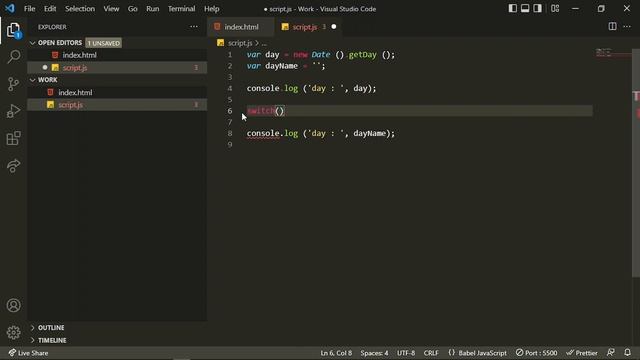Toggle the panel layout icon

(525, 8)
